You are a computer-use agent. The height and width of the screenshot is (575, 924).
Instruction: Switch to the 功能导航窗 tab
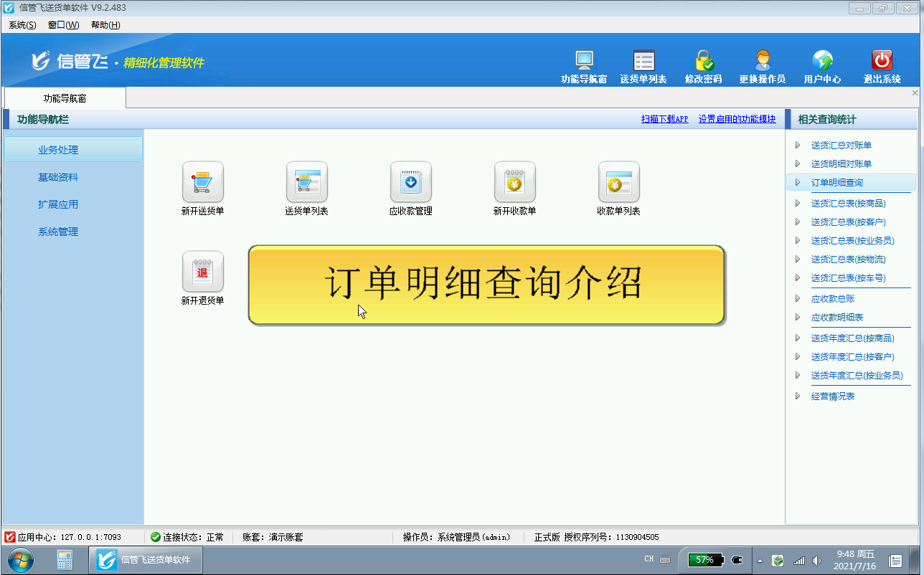65,98
